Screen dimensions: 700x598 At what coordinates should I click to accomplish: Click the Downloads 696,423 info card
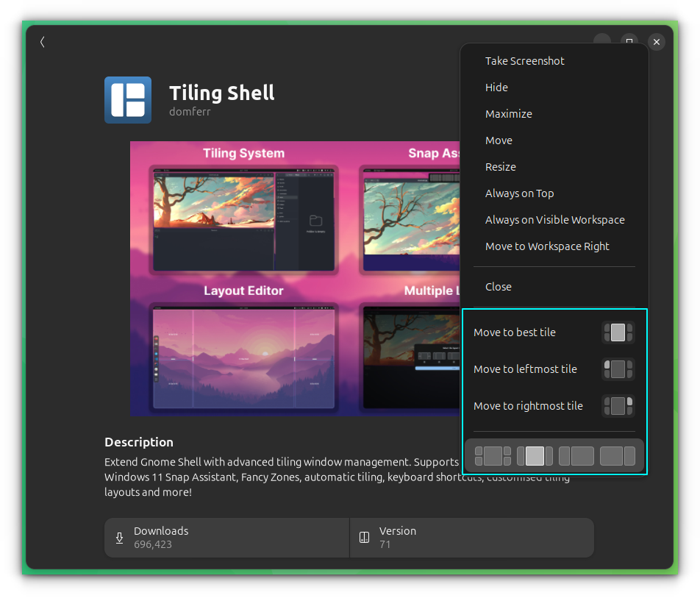coord(226,538)
